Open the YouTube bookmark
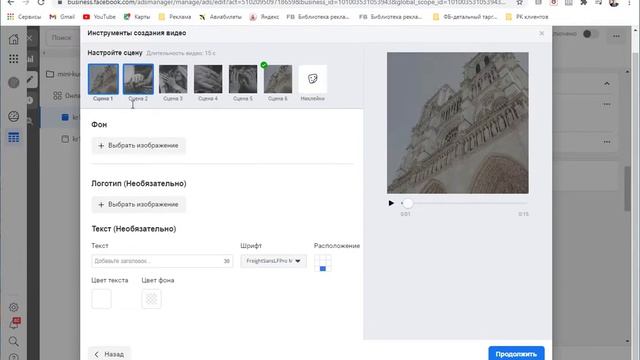This screenshot has width=640, height=360. point(99,17)
